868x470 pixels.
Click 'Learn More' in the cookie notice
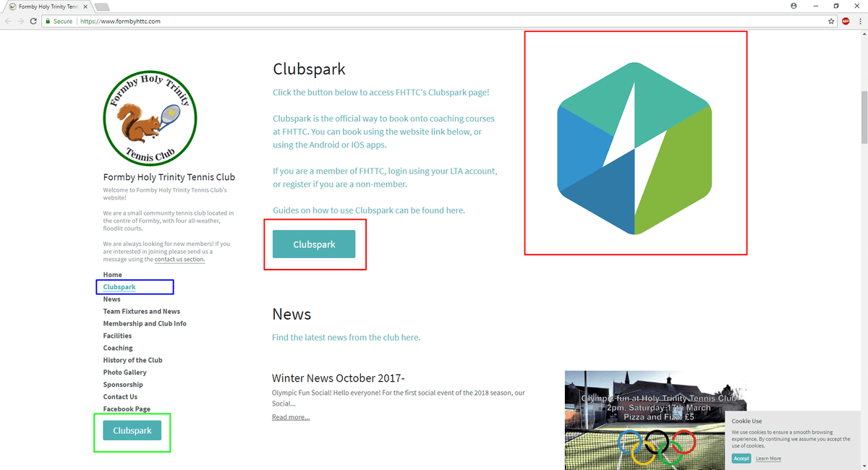(x=768, y=458)
